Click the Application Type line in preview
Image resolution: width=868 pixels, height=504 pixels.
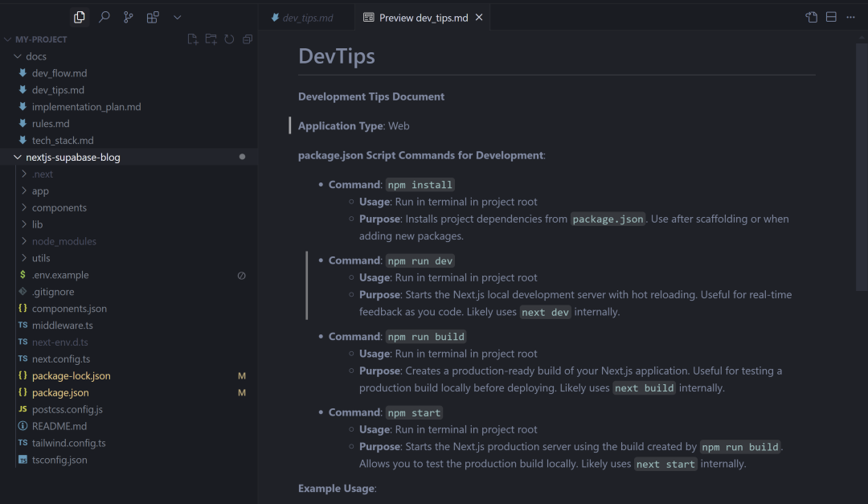[x=354, y=125]
